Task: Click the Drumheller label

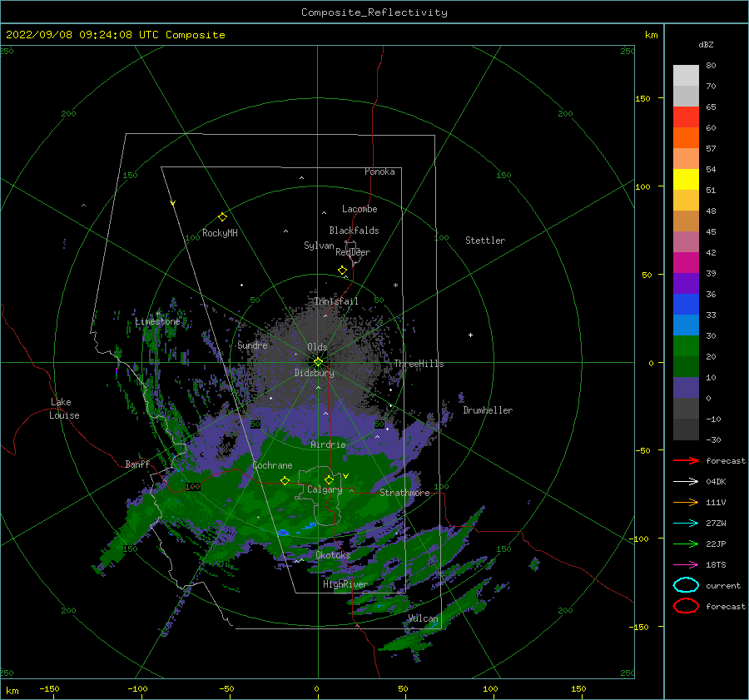Action: coord(488,410)
